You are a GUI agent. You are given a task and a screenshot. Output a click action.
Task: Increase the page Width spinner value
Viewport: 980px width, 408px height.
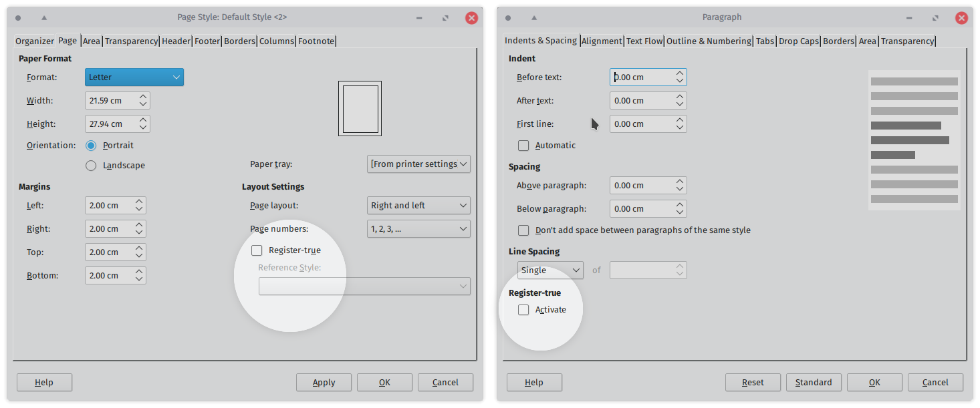click(143, 97)
